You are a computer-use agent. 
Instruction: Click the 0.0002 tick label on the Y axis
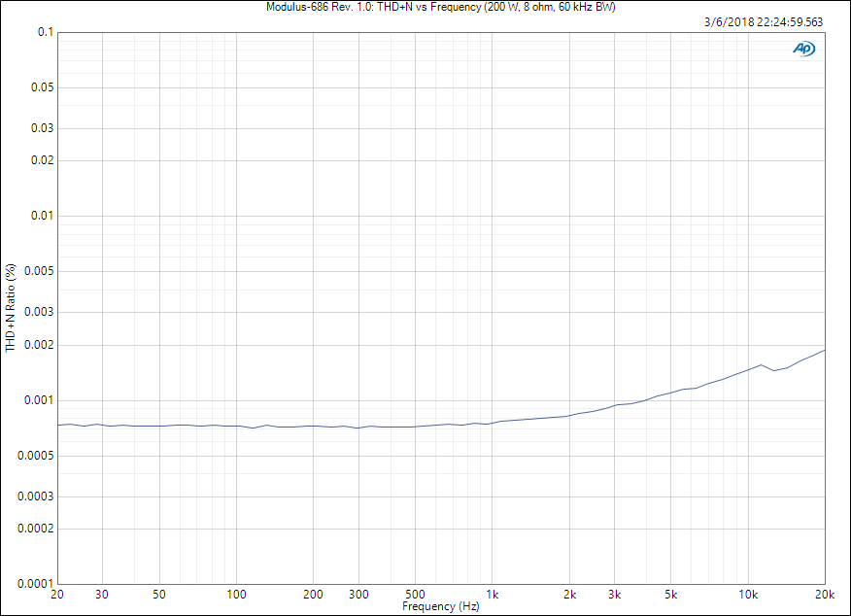point(36,529)
